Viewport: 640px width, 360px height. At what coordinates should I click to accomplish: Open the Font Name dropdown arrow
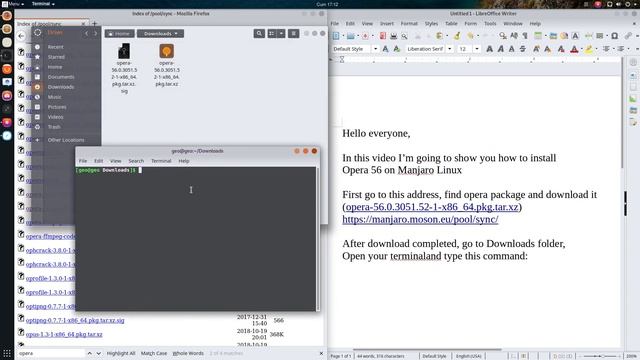(450, 49)
